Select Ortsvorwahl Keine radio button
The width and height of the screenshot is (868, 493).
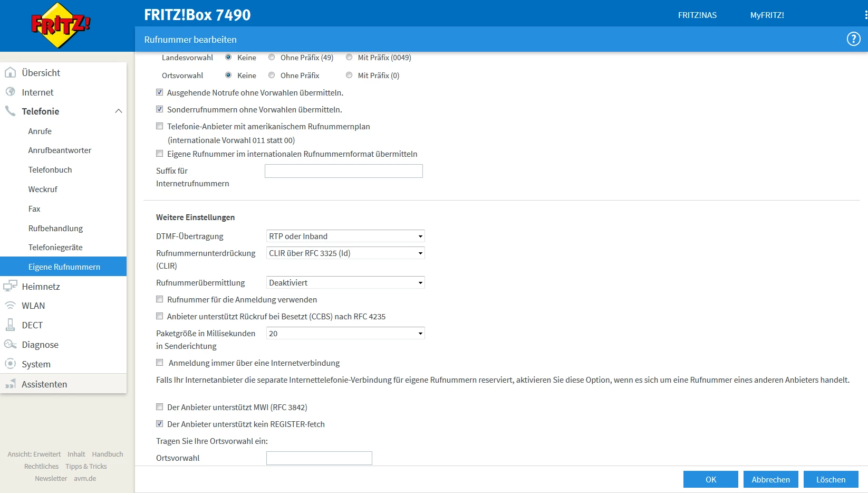(x=228, y=75)
